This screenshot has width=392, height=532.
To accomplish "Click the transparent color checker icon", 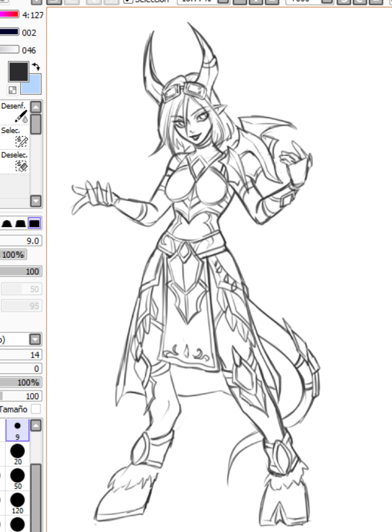I will (12, 90).
